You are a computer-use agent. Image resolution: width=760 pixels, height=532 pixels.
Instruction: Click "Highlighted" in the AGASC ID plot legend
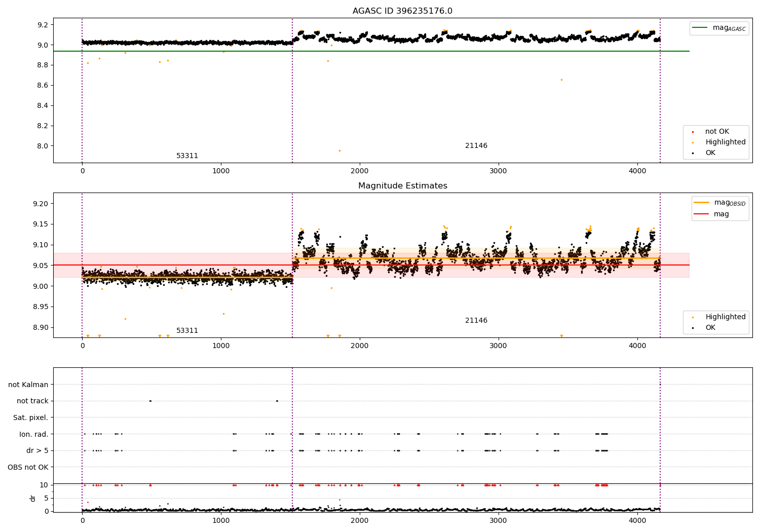pyautogui.click(x=726, y=142)
